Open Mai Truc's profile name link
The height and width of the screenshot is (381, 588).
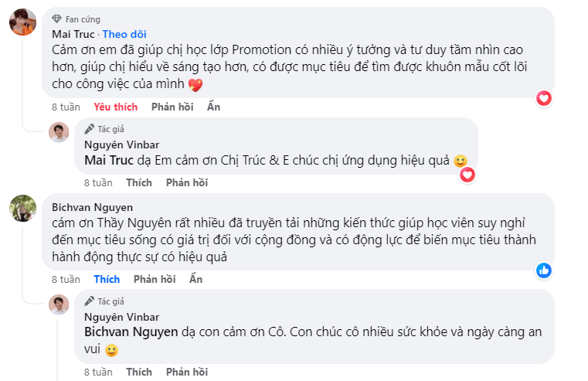tap(73, 34)
